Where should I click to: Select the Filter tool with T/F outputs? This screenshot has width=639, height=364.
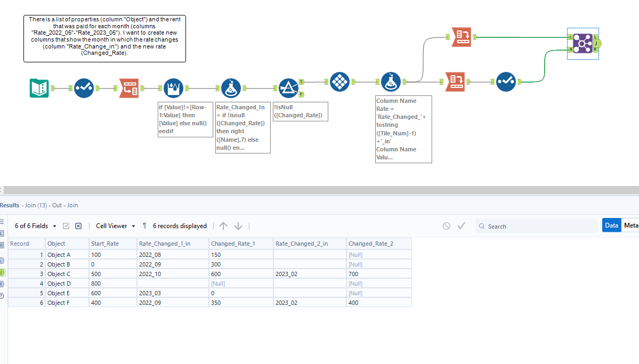[288, 88]
